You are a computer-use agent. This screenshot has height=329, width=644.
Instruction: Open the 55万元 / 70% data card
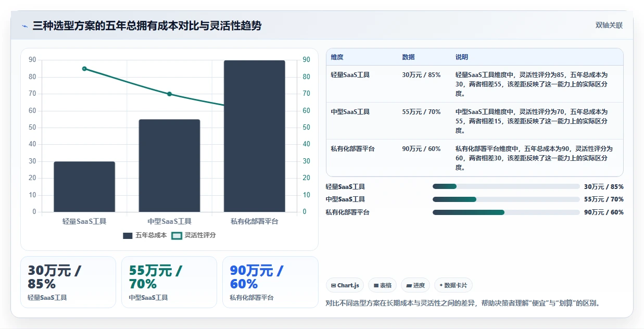169,282
